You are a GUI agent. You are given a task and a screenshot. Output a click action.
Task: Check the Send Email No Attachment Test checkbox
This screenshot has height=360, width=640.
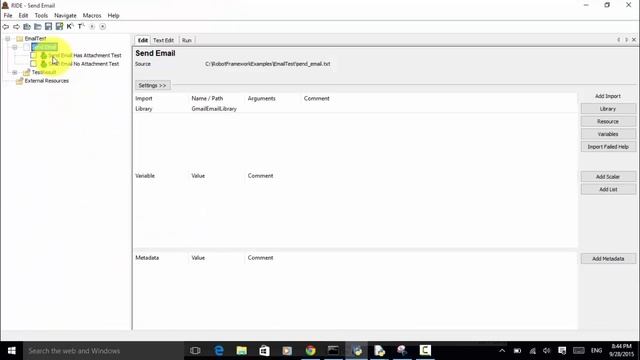pyautogui.click(x=33, y=64)
